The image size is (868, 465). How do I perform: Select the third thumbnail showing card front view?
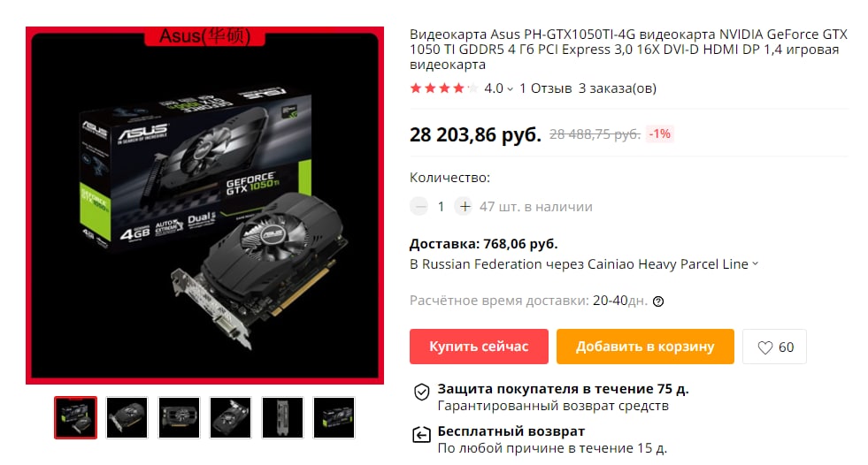tap(179, 417)
